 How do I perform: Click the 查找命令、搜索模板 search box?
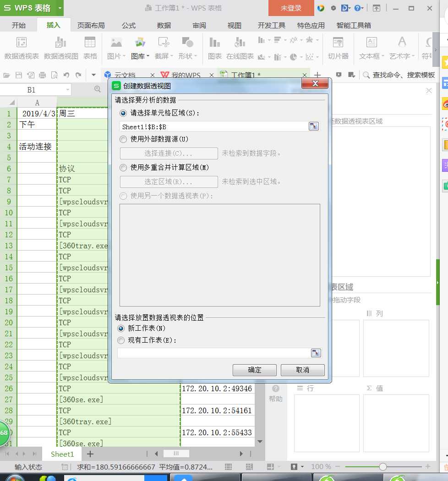[x=399, y=75]
